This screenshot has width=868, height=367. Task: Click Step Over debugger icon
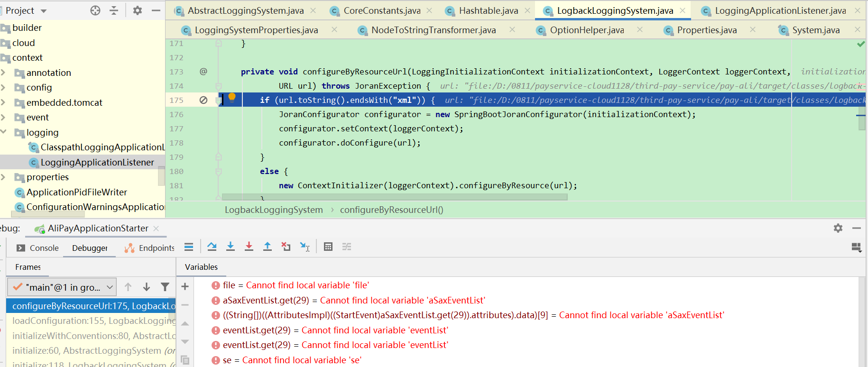[x=212, y=247]
